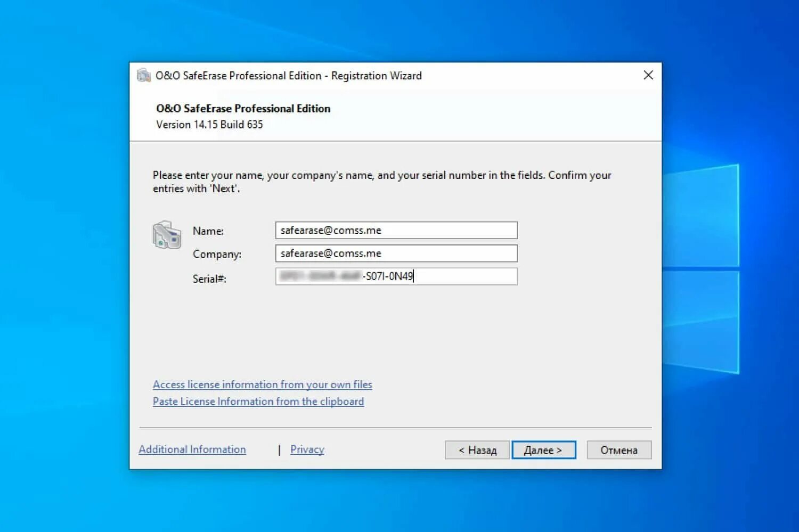Screen dimensions: 799x532
Task: Click the instruction text starting 'Please enter your name'
Action: point(382,182)
